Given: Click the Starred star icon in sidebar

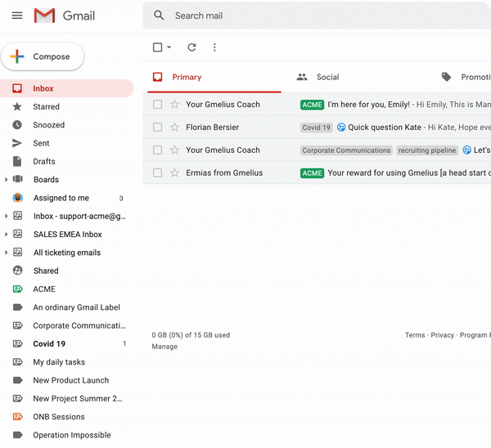Looking at the screenshot, I should [17, 106].
